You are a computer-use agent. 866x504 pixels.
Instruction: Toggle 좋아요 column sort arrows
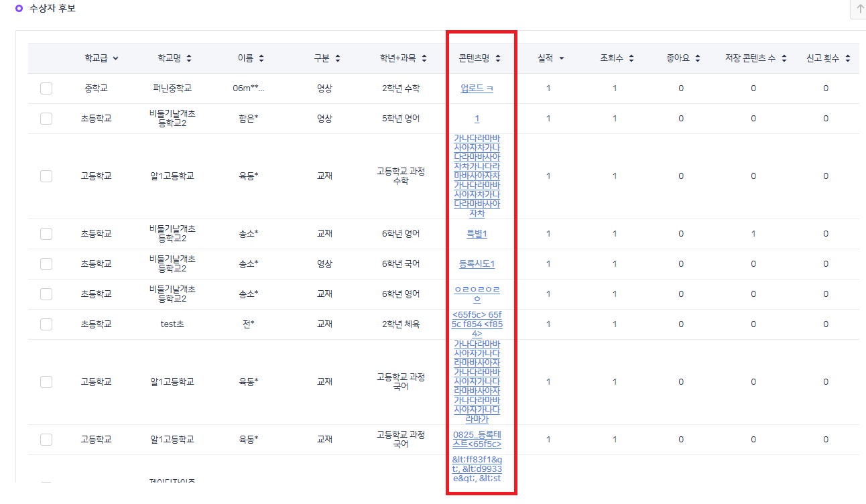pos(697,59)
